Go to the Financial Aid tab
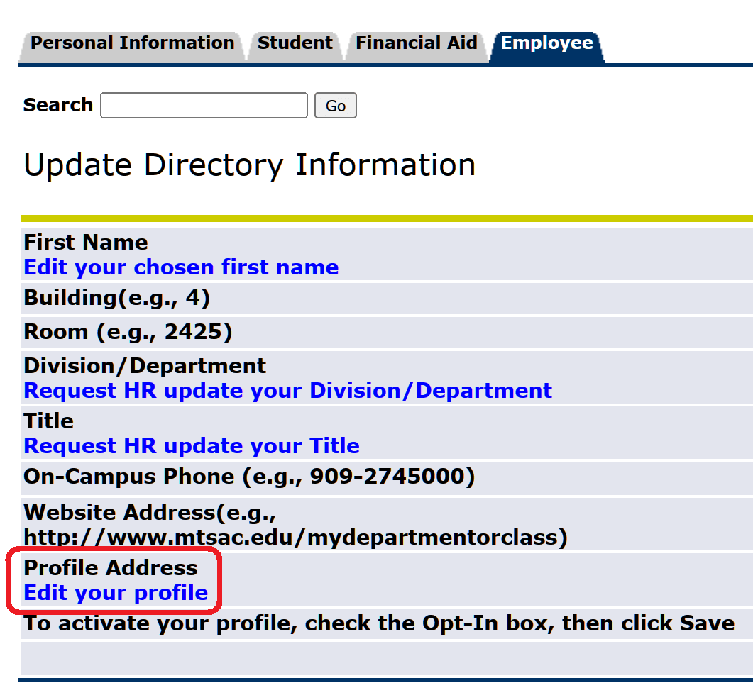This screenshot has height=700, width=753. pyautogui.click(x=417, y=43)
